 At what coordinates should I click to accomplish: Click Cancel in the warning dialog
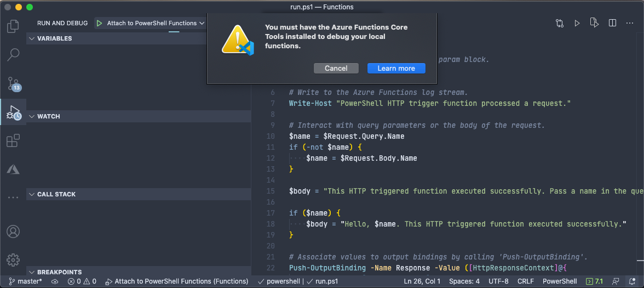click(x=336, y=68)
